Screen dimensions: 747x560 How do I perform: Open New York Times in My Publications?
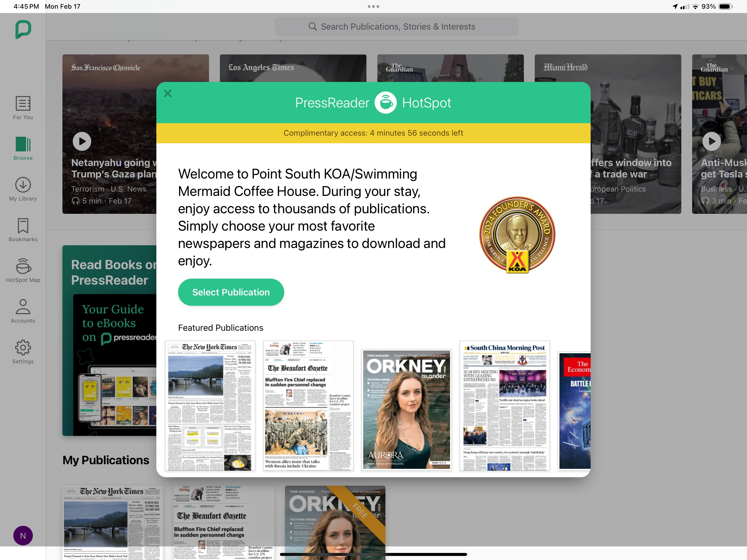(112, 523)
